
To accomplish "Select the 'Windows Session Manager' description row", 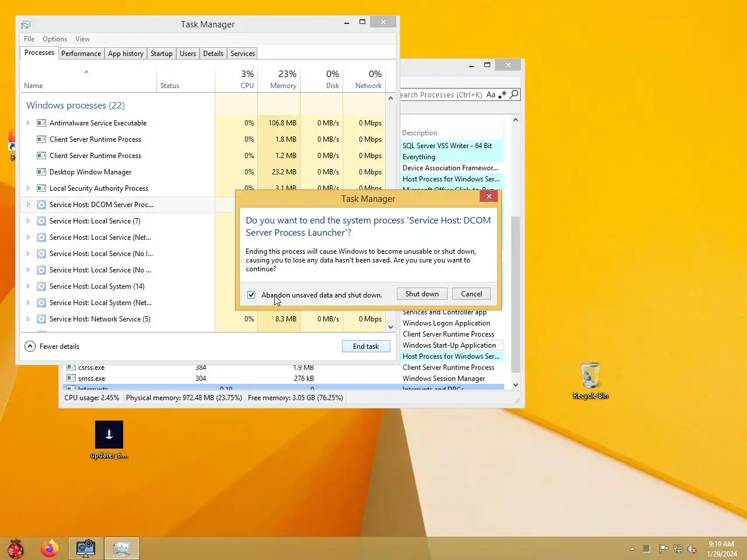I will (x=444, y=379).
